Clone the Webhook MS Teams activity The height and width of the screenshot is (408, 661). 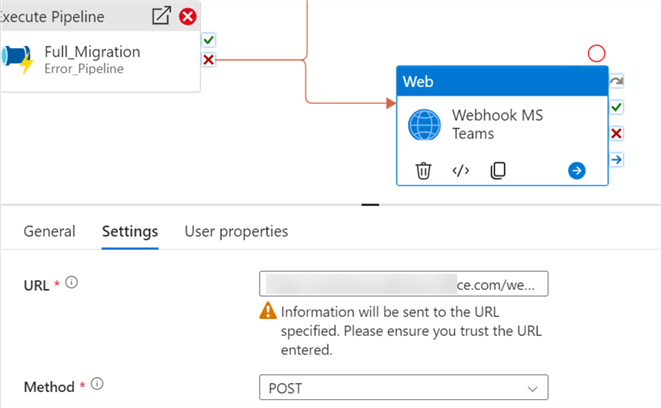click(x=498, y=170)
